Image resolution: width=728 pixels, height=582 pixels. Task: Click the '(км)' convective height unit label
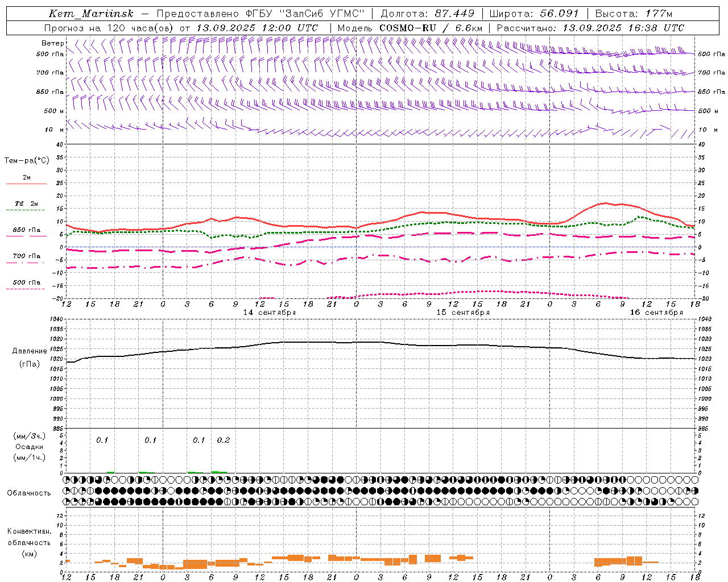click(29, 554)
